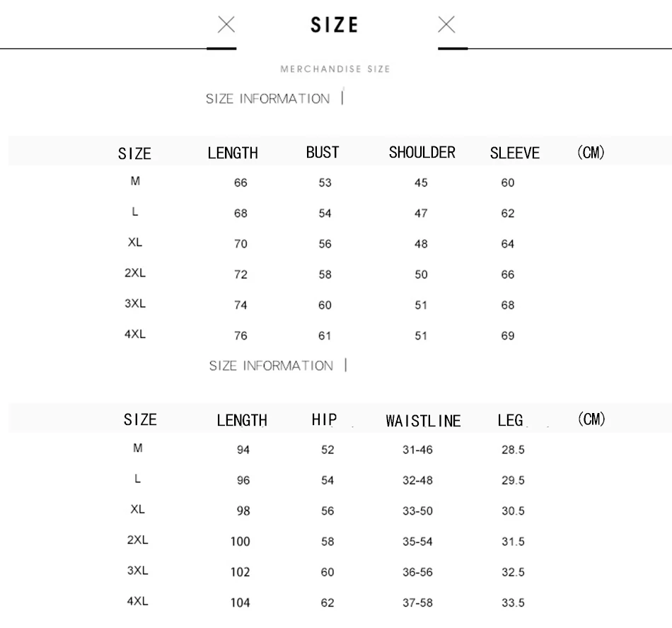
Task: Click the first SIZE INFORMATION label
Action: 268,98
